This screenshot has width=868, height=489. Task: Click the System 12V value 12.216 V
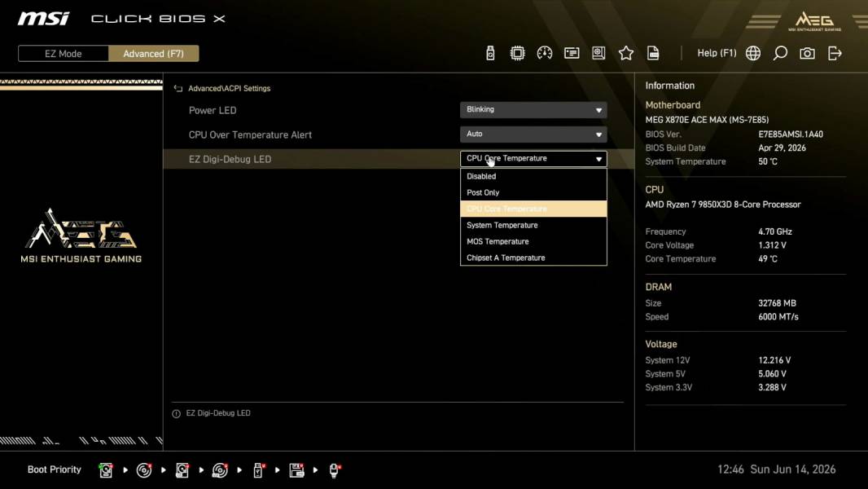(x=774, y=360)
